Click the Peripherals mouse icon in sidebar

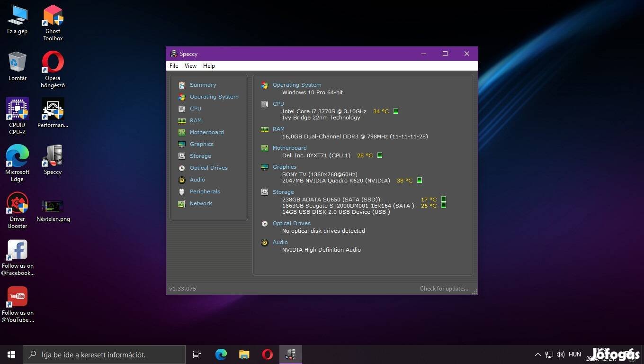[x=182, y=192]
